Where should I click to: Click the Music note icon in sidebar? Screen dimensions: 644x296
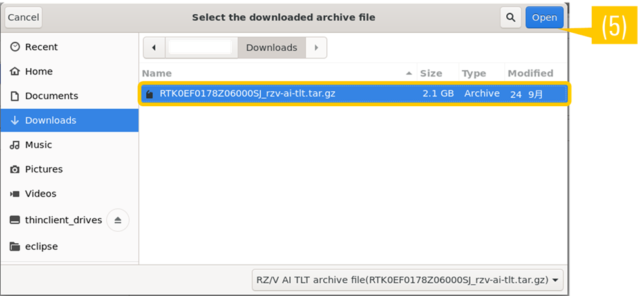pos(15,145)
